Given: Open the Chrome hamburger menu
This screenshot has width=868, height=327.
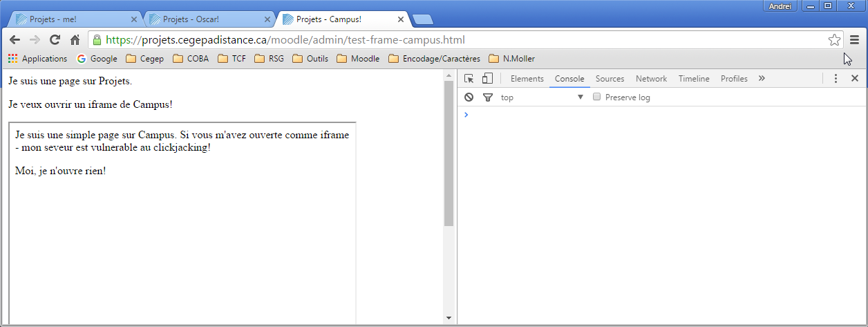Looking at the screenshot, I should (855, 40).
